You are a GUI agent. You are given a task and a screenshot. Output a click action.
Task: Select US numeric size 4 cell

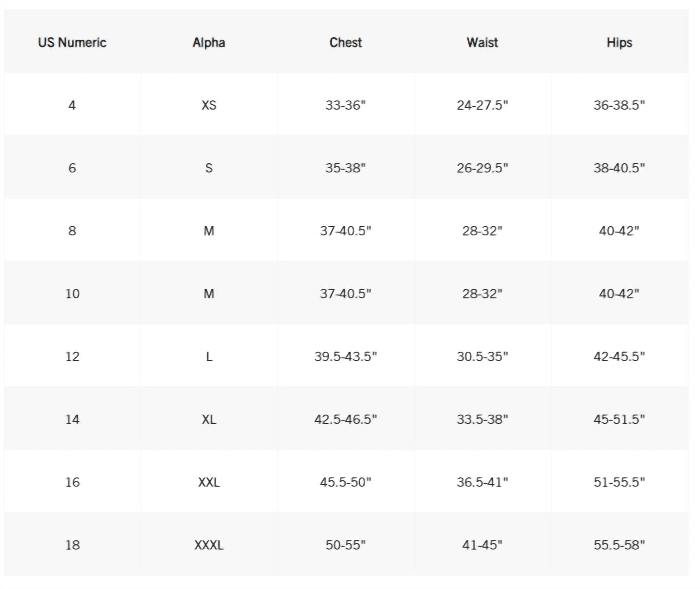click(72, 105)
